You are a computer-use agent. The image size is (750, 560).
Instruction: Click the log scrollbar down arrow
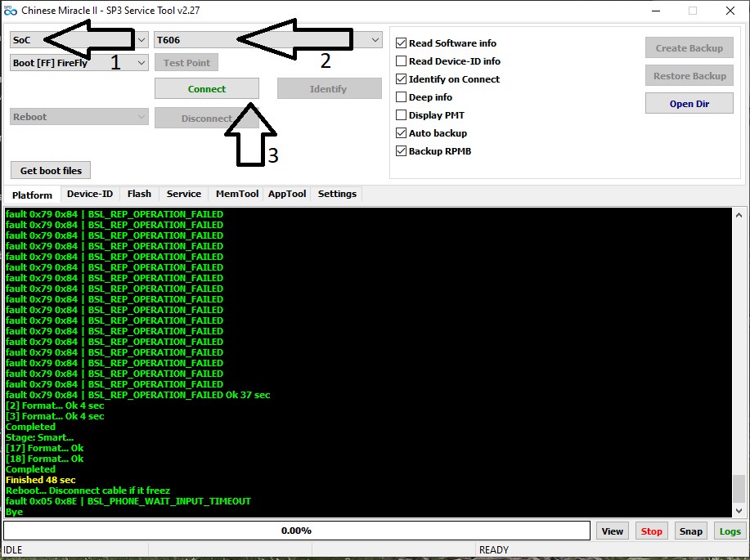pyautogui.click(x=739, y=511)
